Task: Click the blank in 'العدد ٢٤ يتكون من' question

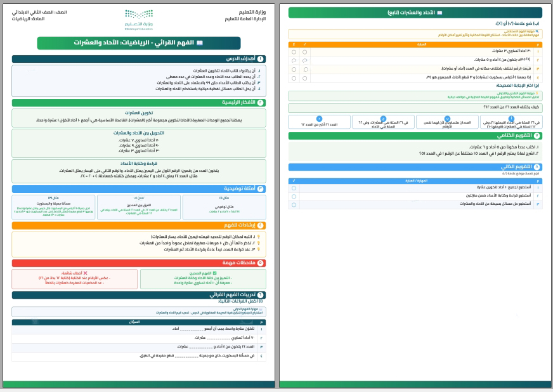Action: [x=200, y=347]
